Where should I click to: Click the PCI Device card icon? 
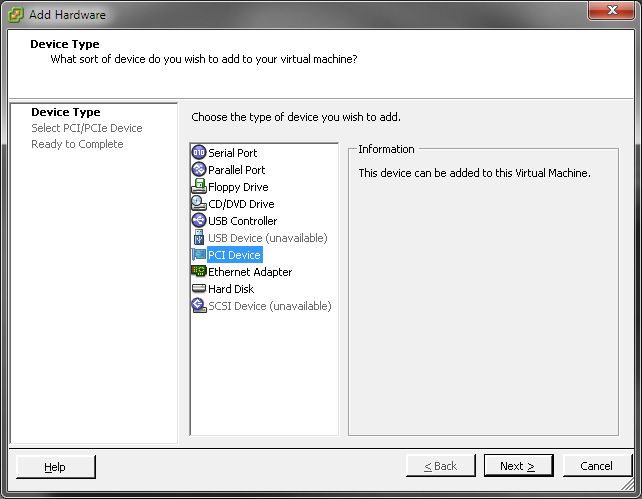click(199, 255)
